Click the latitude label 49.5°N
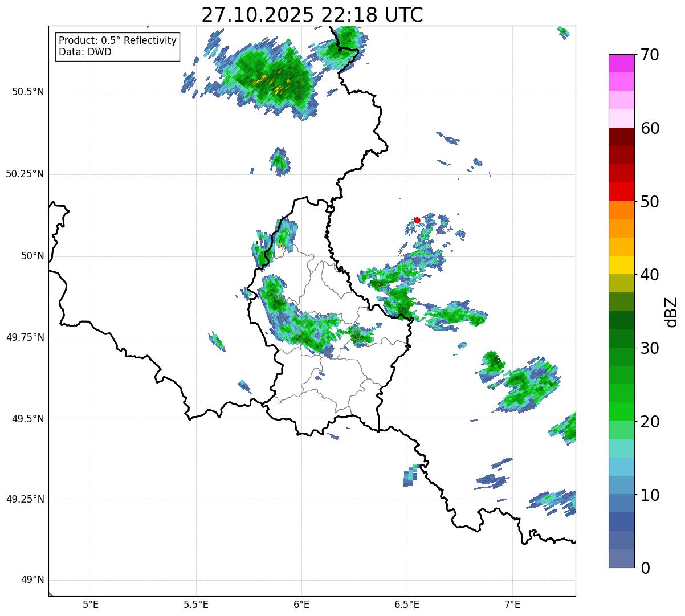The width and height of the screenshot is (685, 616). (27, 419)
